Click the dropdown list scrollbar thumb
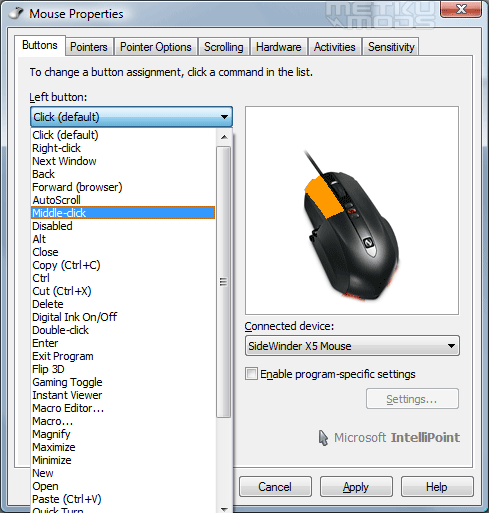The width and height of the screenshot is (489, 513). click(x=223, y=282)
